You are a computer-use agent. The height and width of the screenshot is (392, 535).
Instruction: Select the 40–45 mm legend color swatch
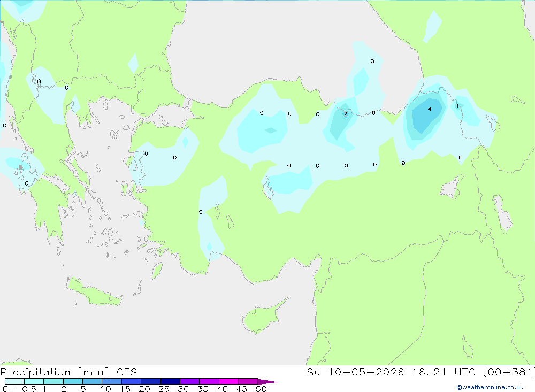pos(228,381)
